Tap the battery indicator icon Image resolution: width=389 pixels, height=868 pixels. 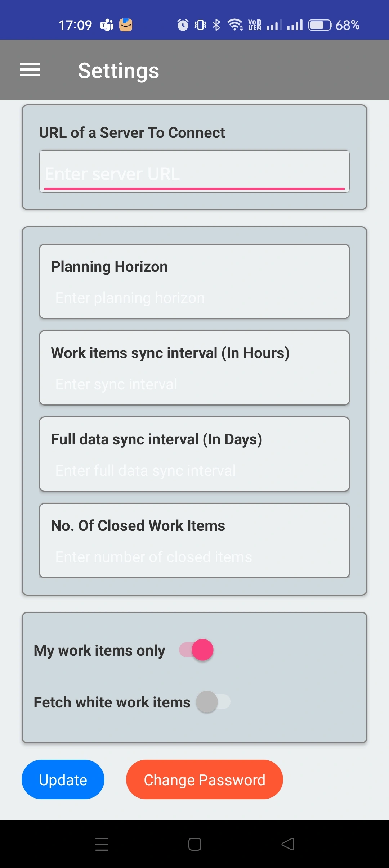coord(320,25)
